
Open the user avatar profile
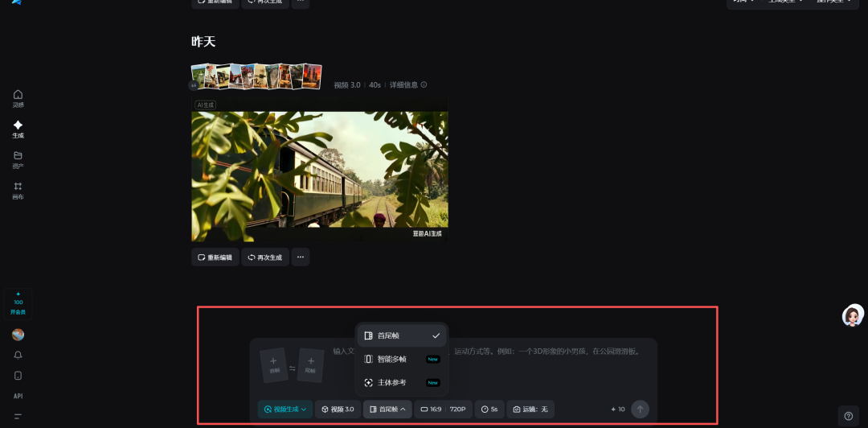click(x=18, y=335)
